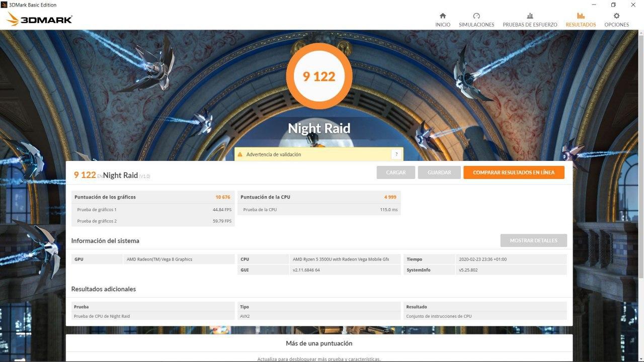Image resolution: width=644 pixels, height=362 pixels.
Task: Restore down the 3DMark window
Action: pyautogui.click(x=613, y=5)
